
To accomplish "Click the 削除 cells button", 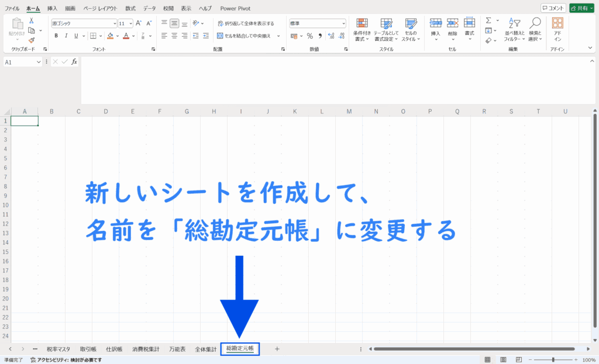I will click(x=453, y=30).
